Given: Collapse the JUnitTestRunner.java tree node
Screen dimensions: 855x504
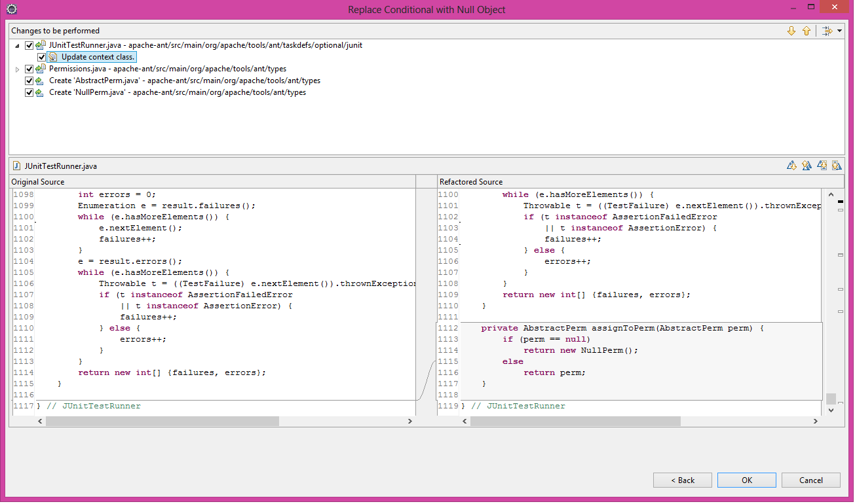Looking at the screenshot, I should coord(17,46).
